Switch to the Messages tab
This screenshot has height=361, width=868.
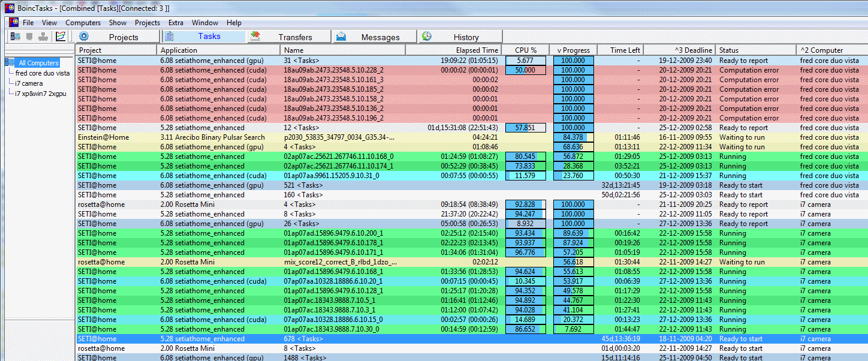[375, 37]
